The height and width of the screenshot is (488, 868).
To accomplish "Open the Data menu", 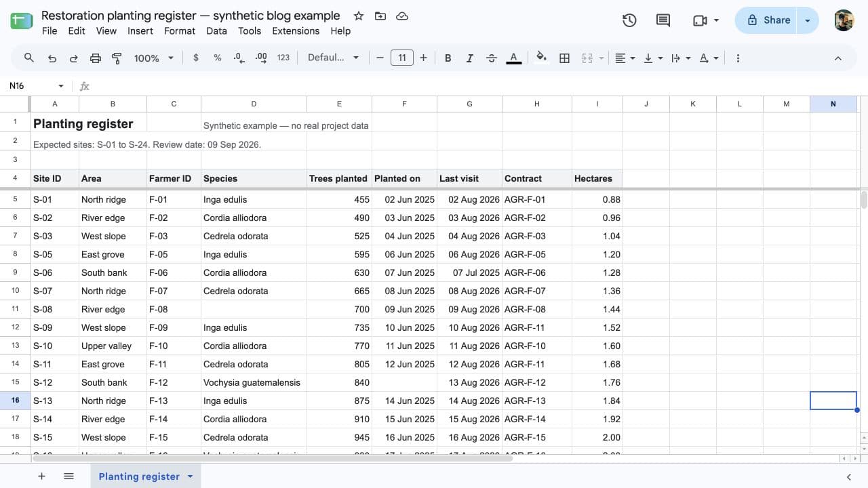I will (216, 30).
